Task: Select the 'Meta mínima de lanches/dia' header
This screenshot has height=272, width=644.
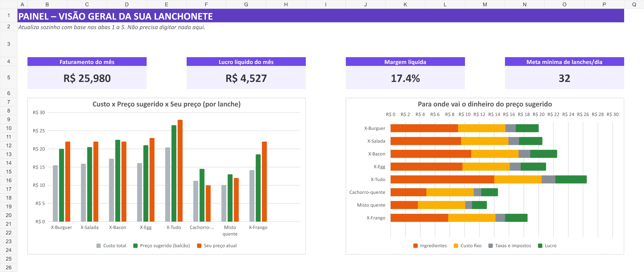Action: click(564, 62)
